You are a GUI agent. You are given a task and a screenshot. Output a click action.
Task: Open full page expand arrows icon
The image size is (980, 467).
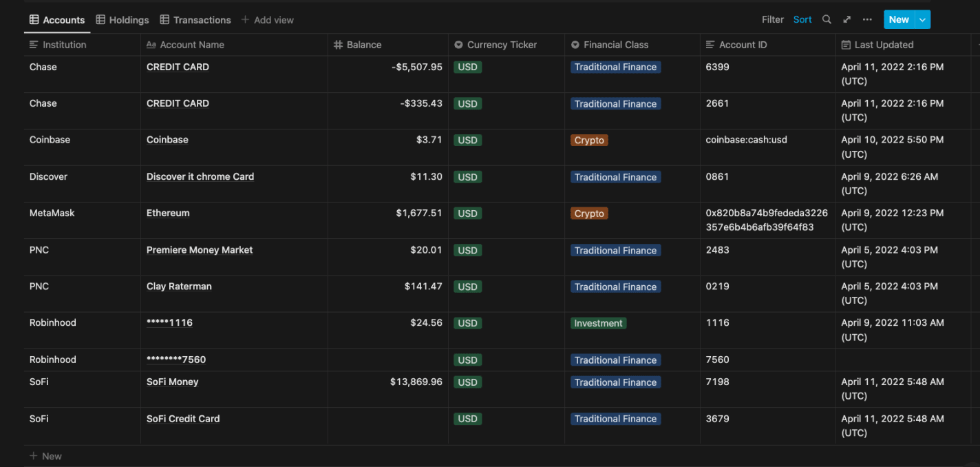tap(847, 20)
